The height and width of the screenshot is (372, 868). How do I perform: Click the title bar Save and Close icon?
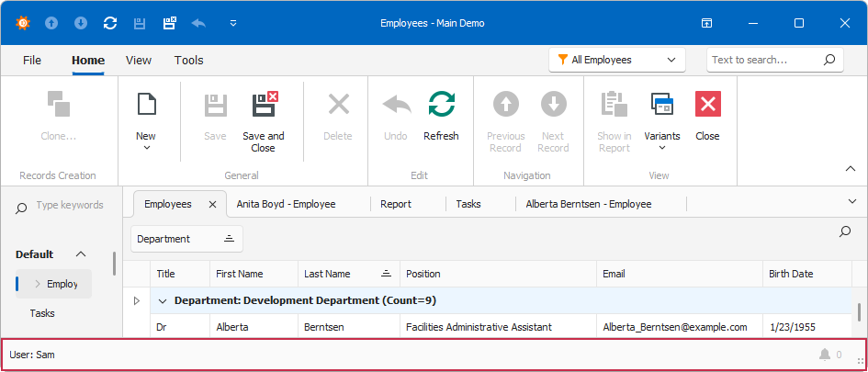(169, 23)
